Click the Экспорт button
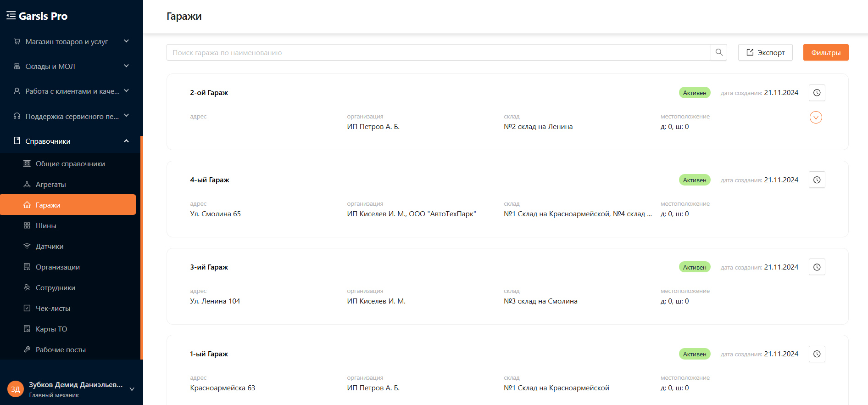 pos(765,52)
